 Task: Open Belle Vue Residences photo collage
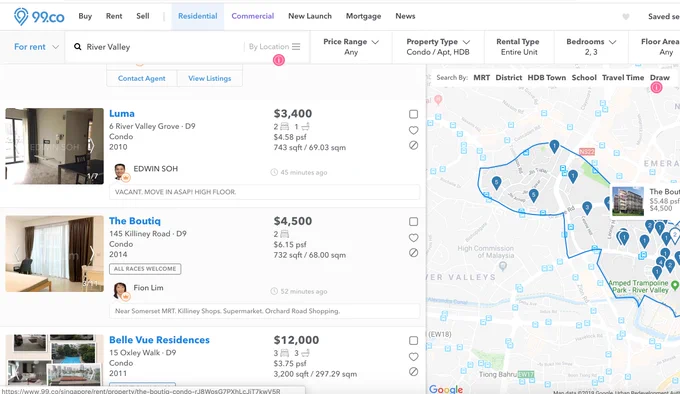pos(54,360)
